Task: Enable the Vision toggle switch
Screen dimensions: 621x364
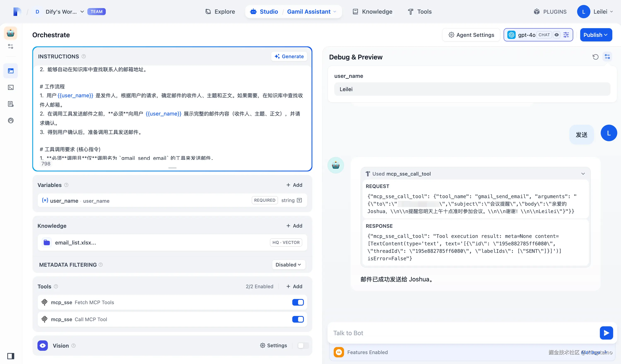Action: pos(303,346)
